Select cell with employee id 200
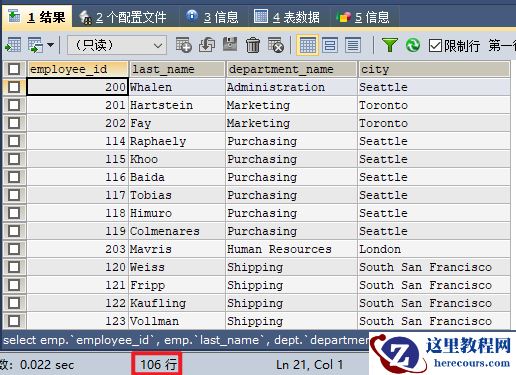 [77, 87]
